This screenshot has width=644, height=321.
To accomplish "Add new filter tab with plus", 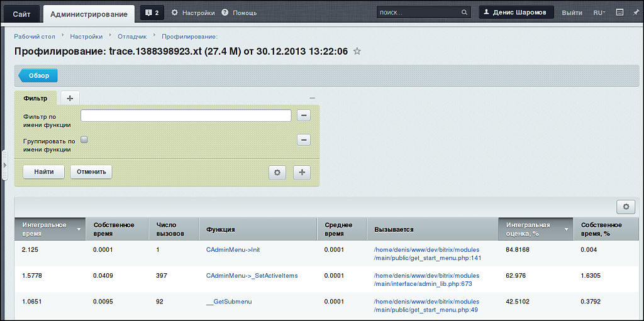I will coord(70,98).
